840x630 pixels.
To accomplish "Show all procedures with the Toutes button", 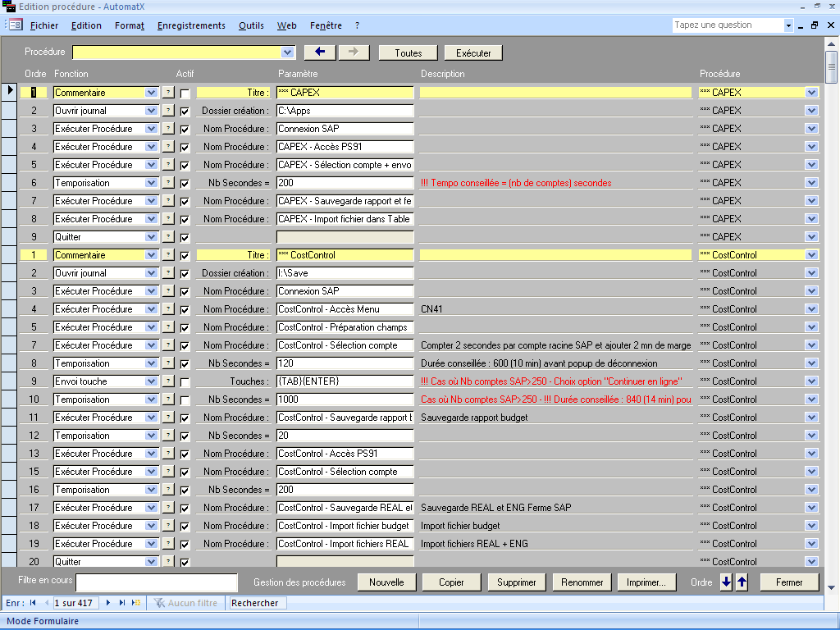I will 409,52.
